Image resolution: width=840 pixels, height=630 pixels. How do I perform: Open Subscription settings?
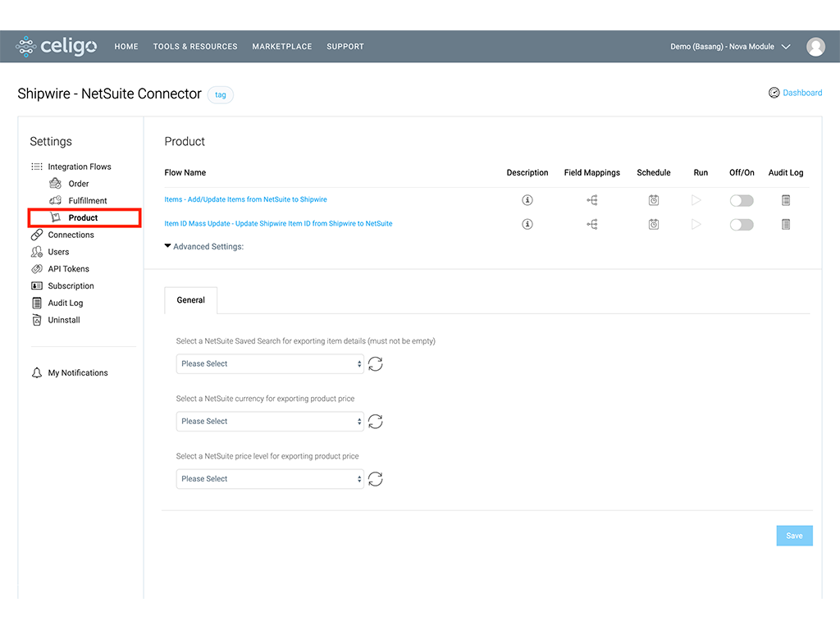[71, 286]
